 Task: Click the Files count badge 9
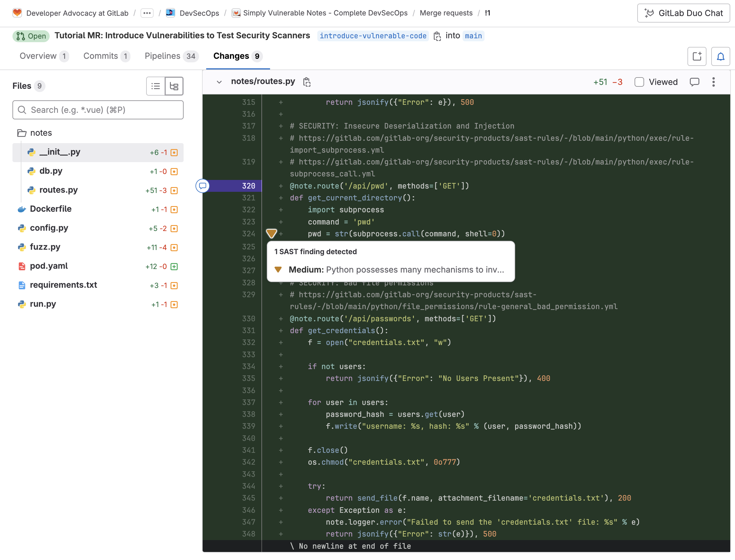click(x=39, y=86)
